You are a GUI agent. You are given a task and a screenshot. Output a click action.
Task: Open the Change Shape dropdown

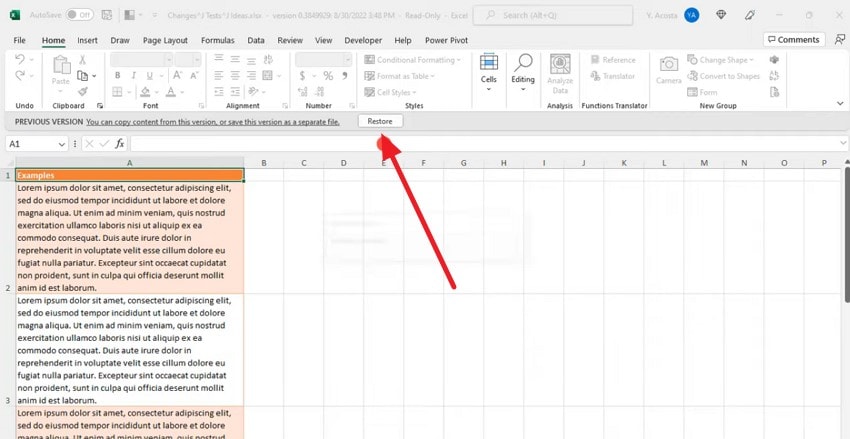[x=720, y=60]
